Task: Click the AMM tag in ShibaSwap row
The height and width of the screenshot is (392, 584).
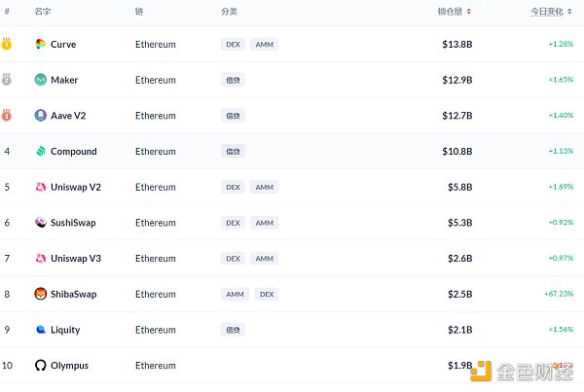Action: (235, 294)
